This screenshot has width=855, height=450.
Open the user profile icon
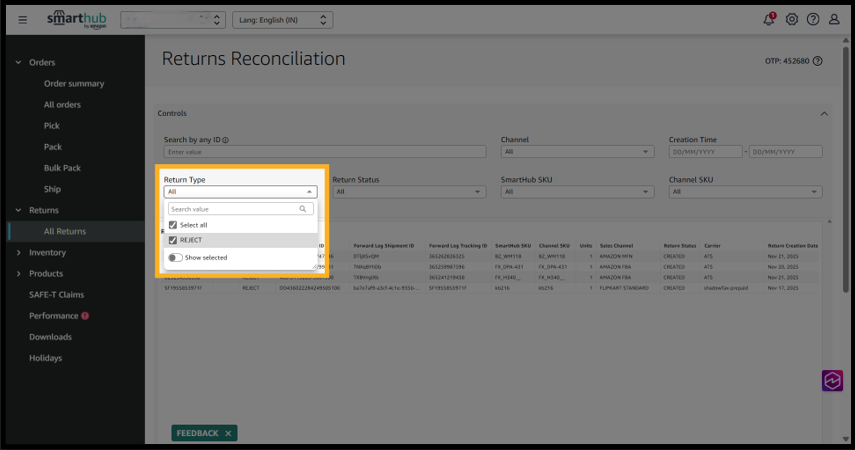pyautogui.click(x=834, y=19)
